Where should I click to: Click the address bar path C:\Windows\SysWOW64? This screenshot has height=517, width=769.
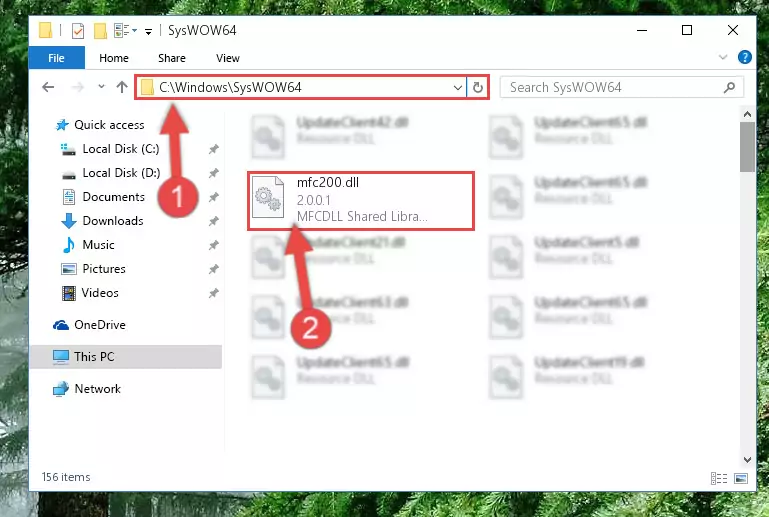click(231, 87)
